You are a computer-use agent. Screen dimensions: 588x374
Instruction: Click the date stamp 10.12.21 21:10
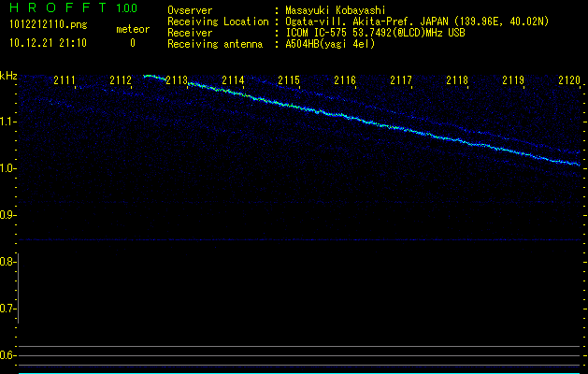click(x=48, y=43)
